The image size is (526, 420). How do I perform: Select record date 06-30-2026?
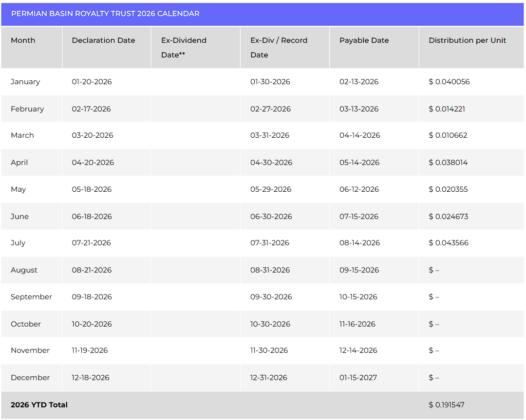271,217
